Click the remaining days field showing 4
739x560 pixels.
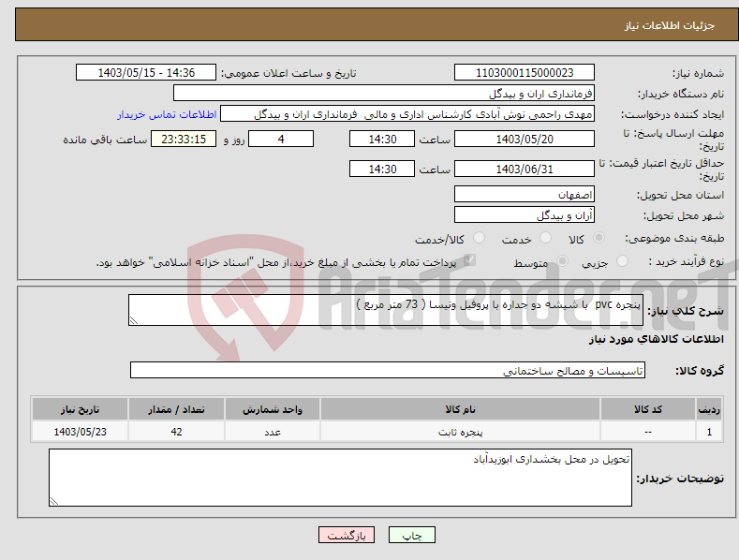tap(281, 139)
